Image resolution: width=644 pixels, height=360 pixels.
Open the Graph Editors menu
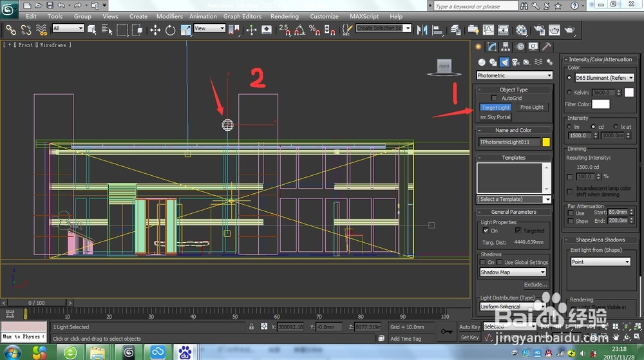(242, 16)
